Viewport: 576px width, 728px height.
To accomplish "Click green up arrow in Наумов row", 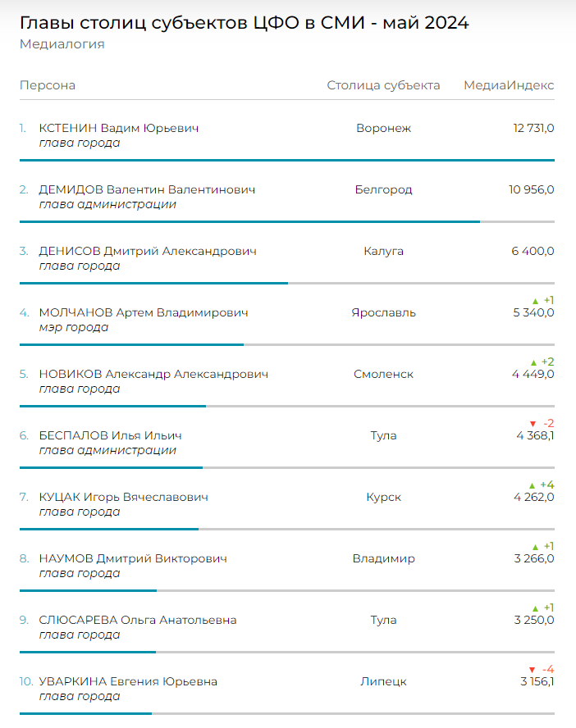I will click(x=535, y=547).
